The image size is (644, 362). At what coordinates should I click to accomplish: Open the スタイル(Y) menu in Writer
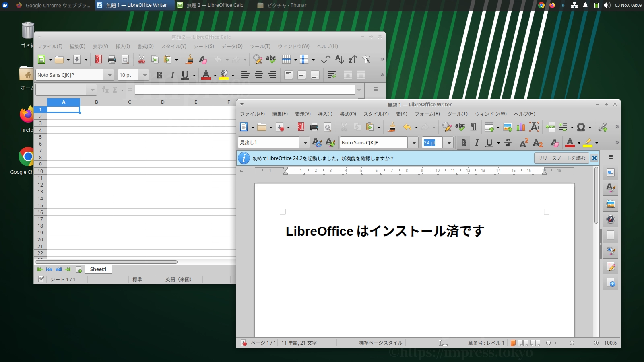(x=376, y=114)
